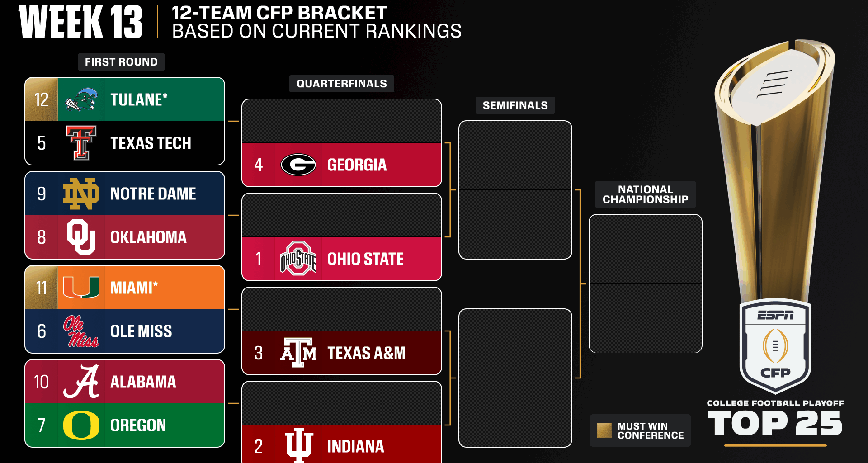
Task: Click the ESPN CFP shield badge
Action: (x=775, y=346)
